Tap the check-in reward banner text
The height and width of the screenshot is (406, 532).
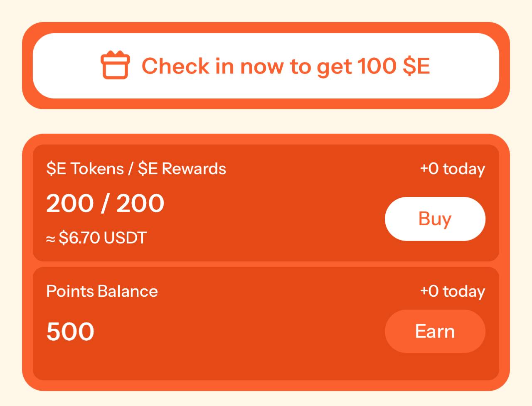pyautogui.click(x=286, y=66)
